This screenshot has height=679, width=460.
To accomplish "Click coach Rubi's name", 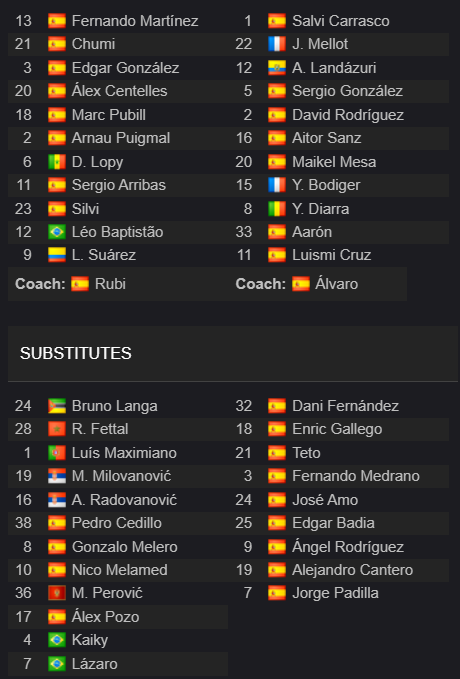I will pos(110,284).
